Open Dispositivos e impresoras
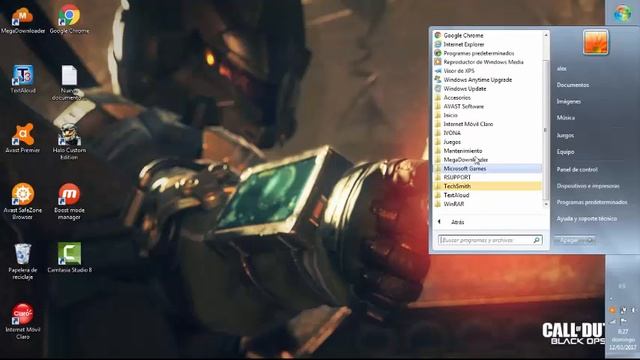This screenshot has height=360, width=640. click(x=588, y=186)
